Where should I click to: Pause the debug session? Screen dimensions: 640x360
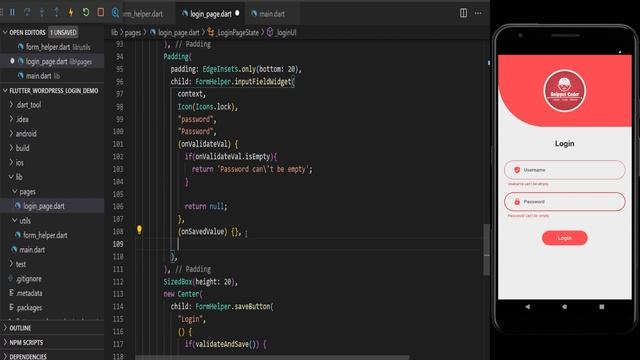pos(12,12)
